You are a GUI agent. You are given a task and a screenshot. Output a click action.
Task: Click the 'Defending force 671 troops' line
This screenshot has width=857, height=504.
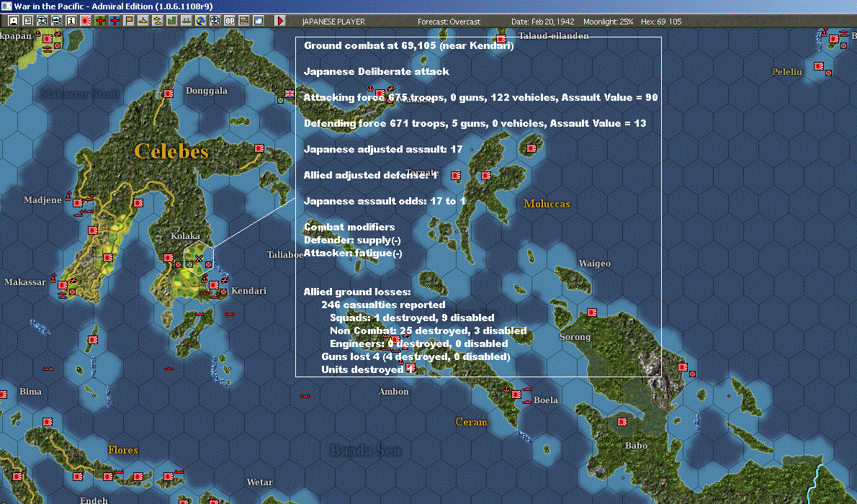(475, 124)
